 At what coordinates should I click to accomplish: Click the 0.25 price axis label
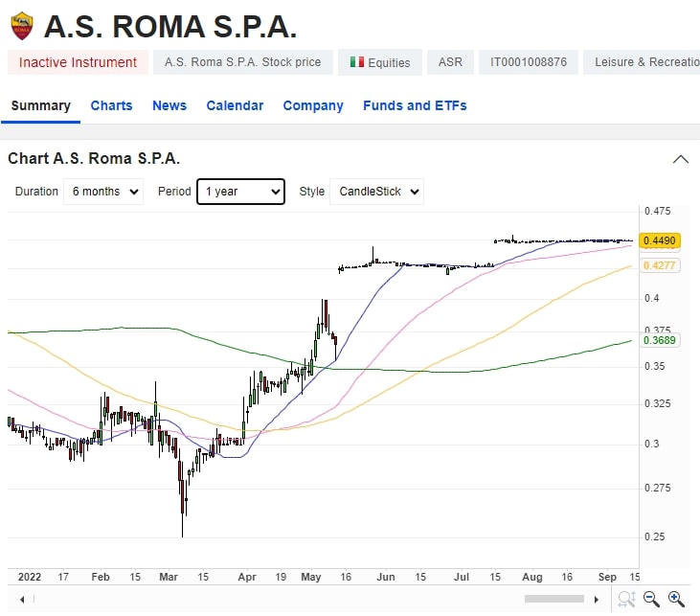click(x=654, y=536)
